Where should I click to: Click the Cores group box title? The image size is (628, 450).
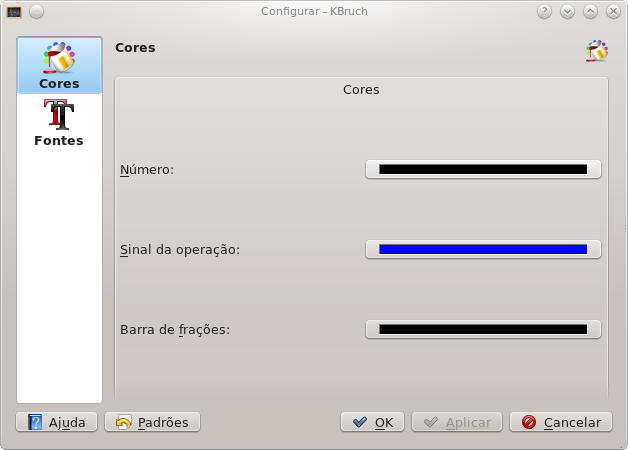(361, 90)
